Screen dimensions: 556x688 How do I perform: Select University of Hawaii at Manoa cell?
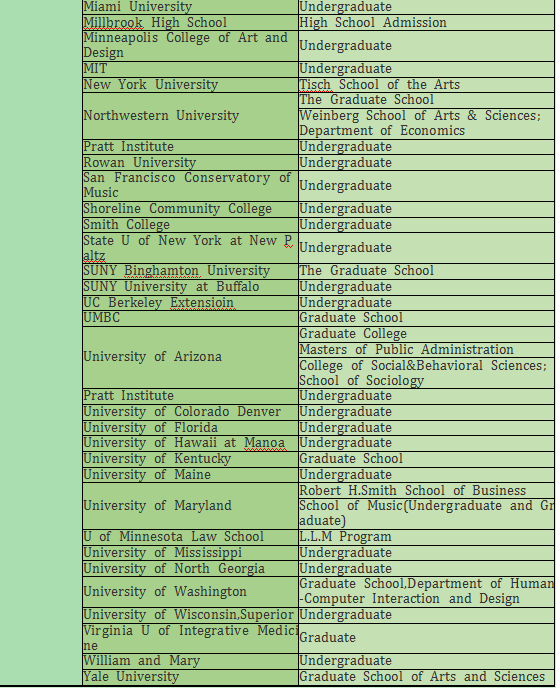point(190,443)
